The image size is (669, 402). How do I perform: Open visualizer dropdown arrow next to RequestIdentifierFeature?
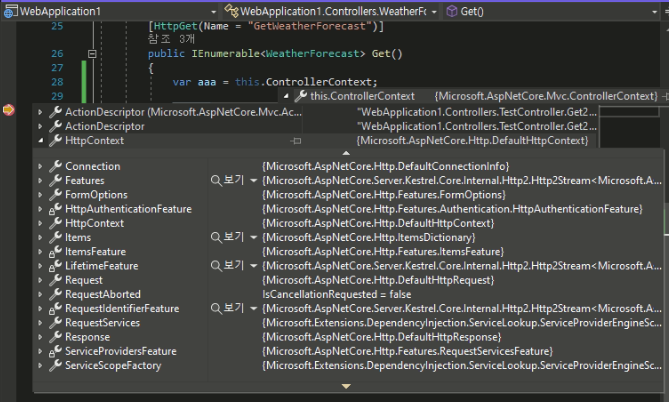pyautogui.click(x=253, y=309)
